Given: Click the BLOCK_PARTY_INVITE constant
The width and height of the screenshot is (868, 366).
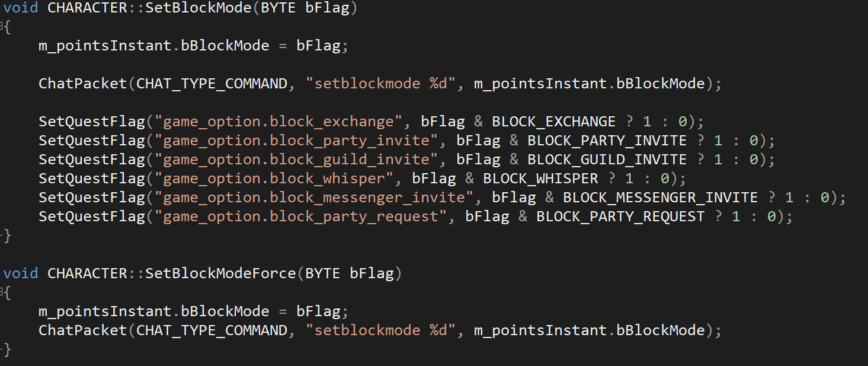Looking at the screenshot, I should pos(607,141).
